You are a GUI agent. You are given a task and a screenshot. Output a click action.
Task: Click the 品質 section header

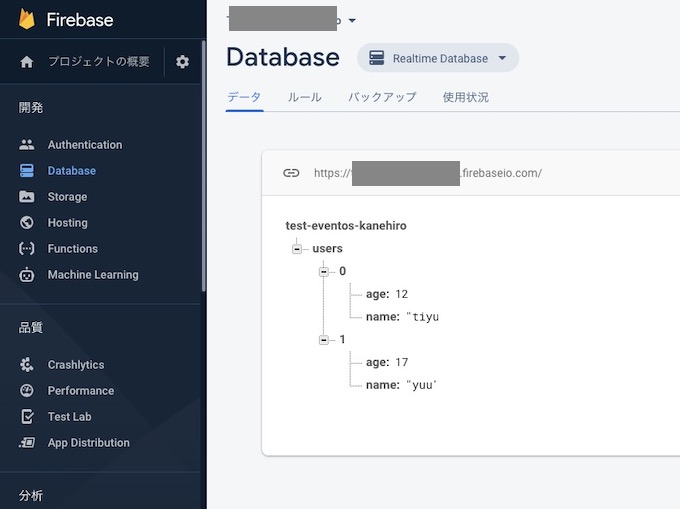(x=30, y=327)
